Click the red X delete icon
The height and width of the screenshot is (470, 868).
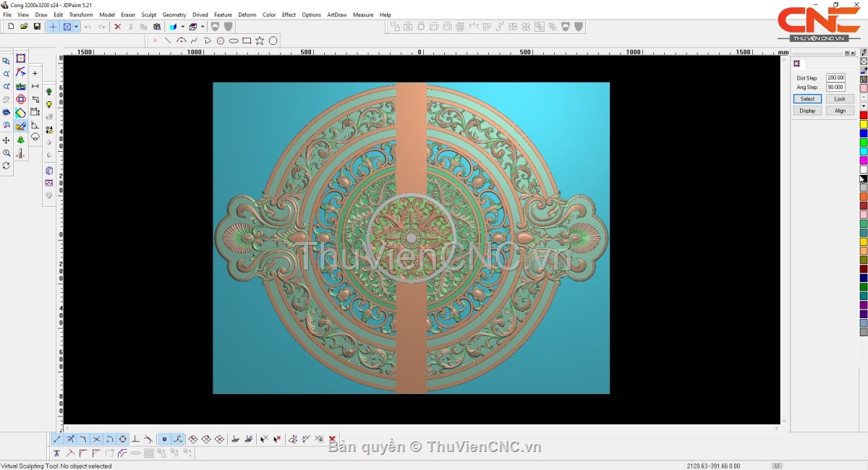[118, 27]
